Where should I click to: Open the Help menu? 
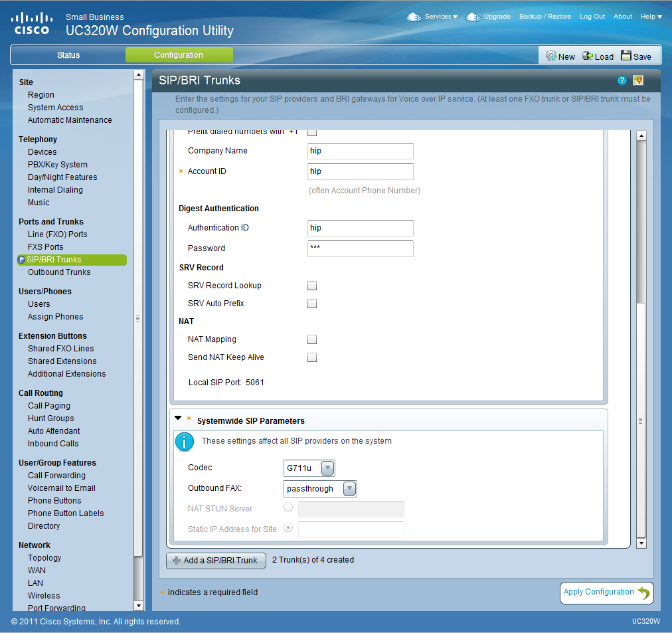coord(651,17)
